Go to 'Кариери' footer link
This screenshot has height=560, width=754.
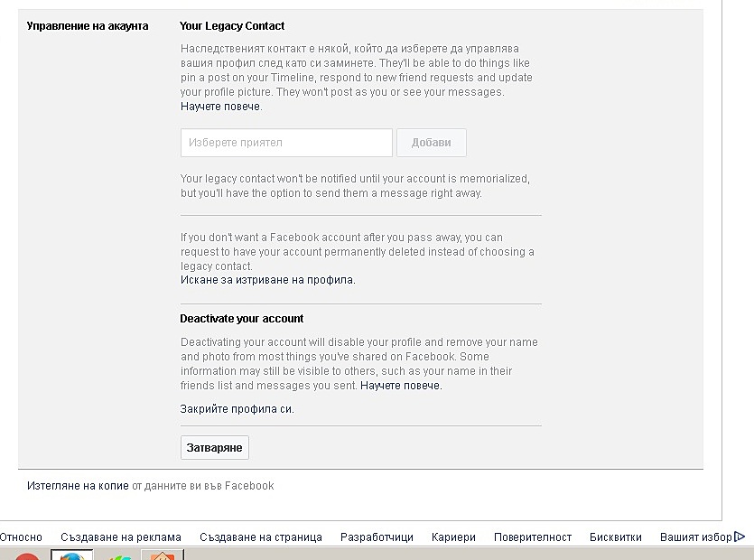453,537
